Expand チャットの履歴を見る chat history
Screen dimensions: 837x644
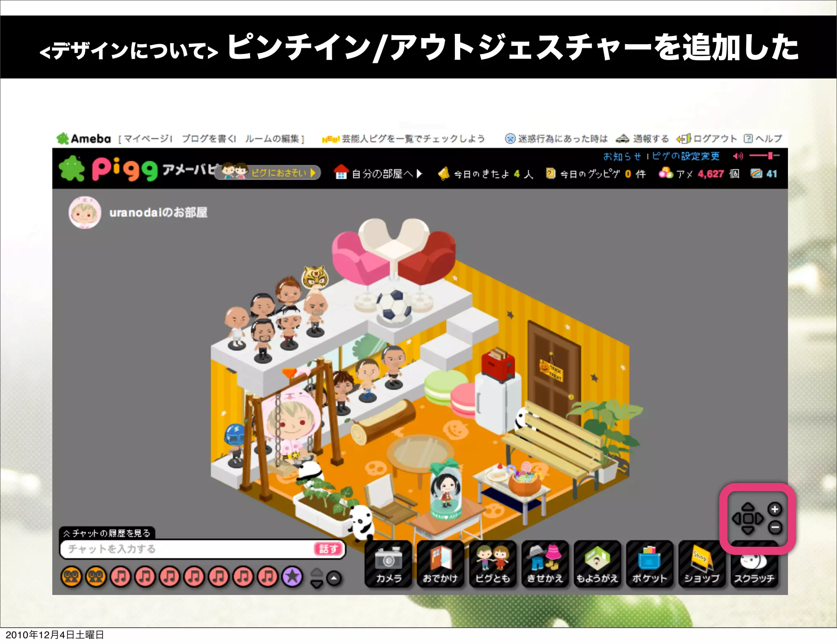(107, 533)
